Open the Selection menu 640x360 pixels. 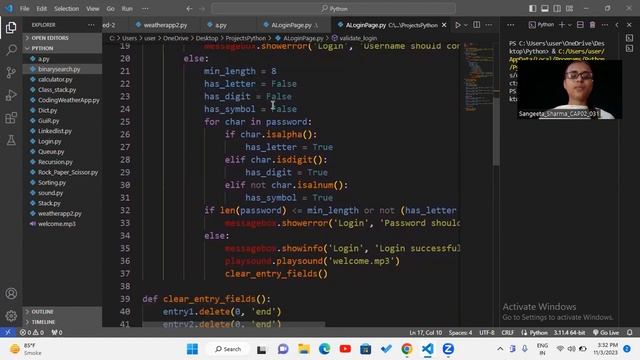click(x=67, y=8)
